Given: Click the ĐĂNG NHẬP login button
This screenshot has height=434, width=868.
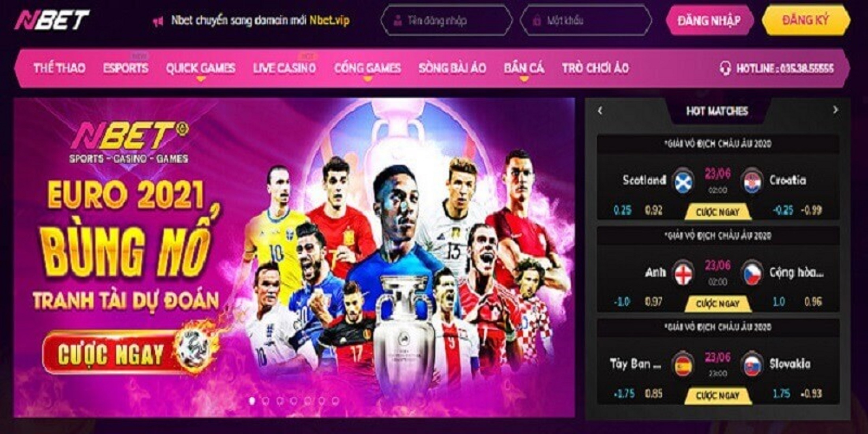Looking at the screenshot, I should 709,21.
